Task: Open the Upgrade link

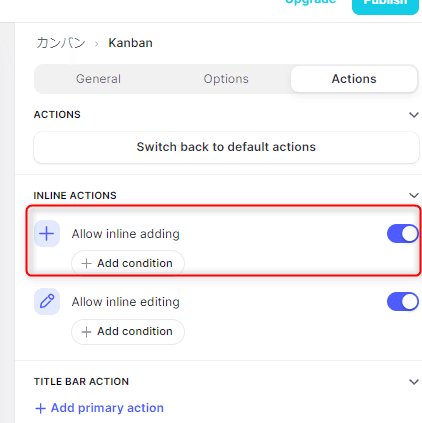Action: tap(310, 3)
